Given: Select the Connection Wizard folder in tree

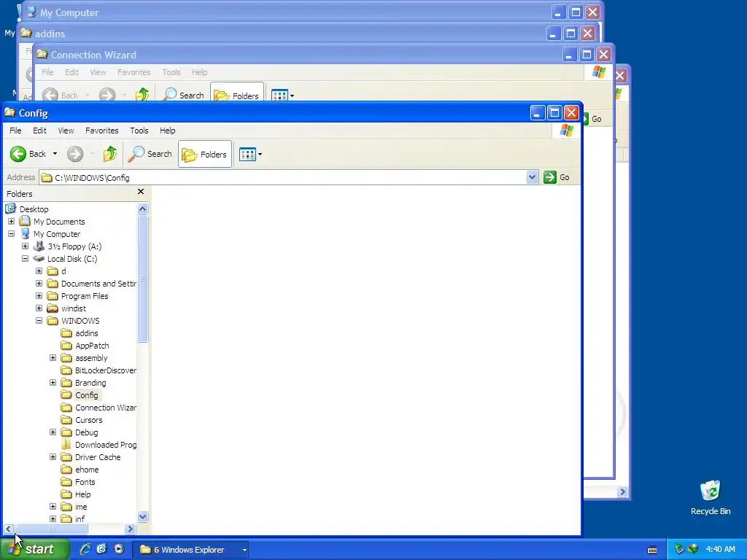Looking at the screenshot, I should (x=105, y=408).
